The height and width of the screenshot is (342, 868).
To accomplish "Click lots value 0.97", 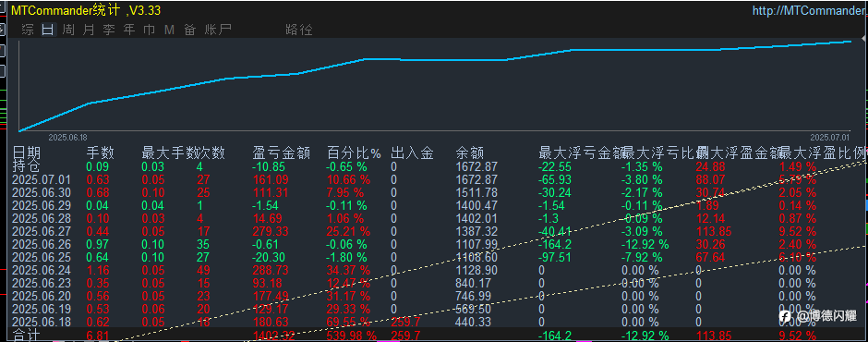I will [x=98, y=244].
